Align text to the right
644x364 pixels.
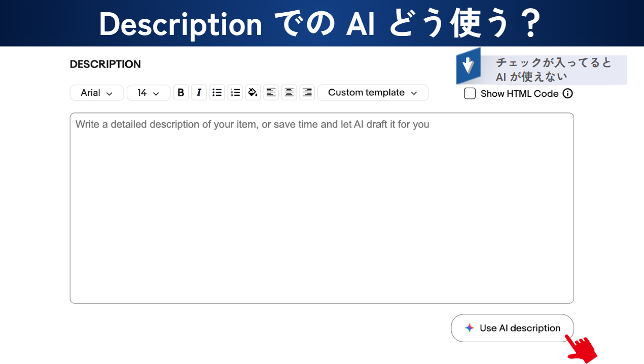tap(307, 93)
